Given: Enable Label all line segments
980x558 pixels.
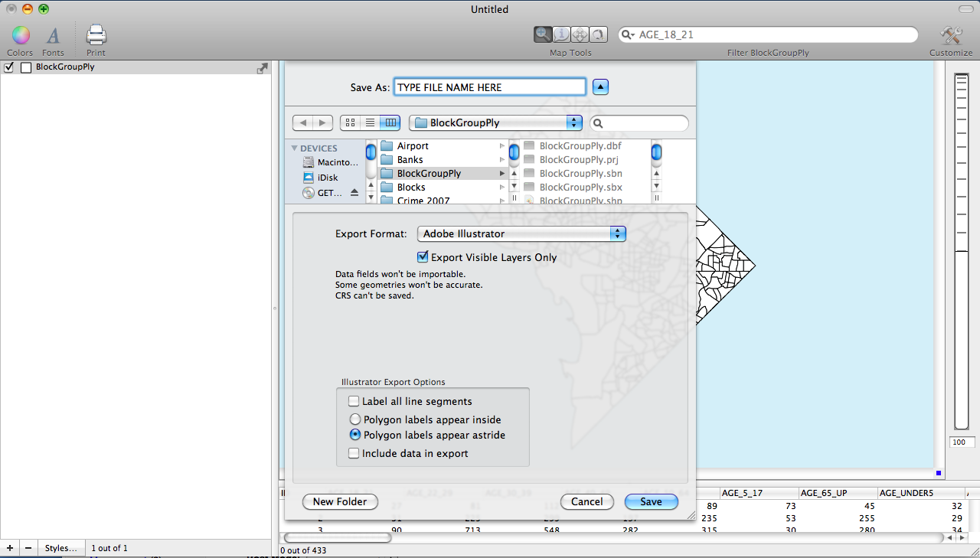Looking at the screenshot, I should (354, 401).
